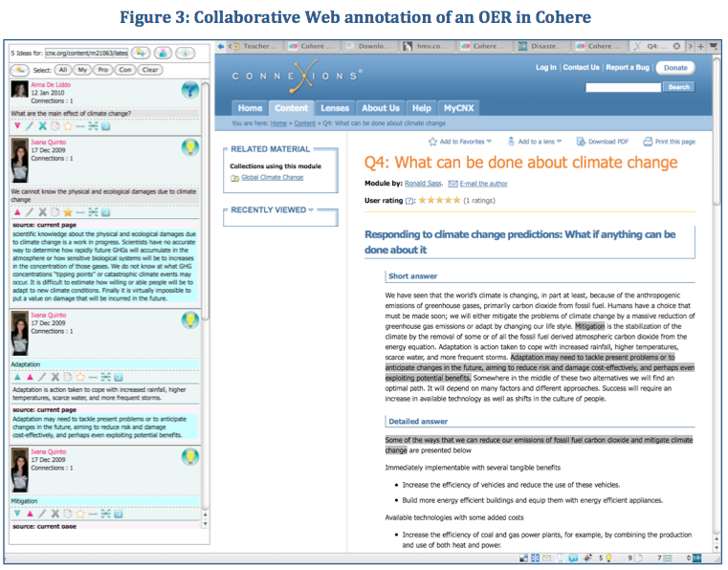Screen dimensions: 728x570
Task: Open the user profile icon in sidebar header
Action: click(x=163, y=53)
